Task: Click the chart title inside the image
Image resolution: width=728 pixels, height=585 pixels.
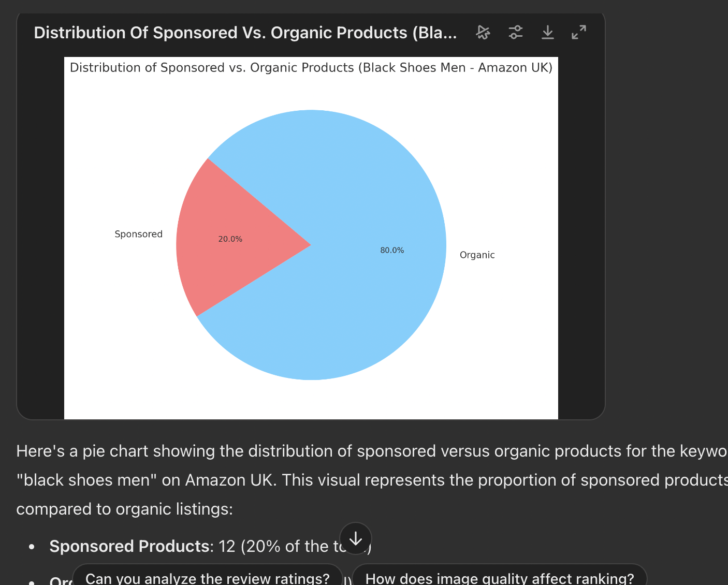Action: 311,68
